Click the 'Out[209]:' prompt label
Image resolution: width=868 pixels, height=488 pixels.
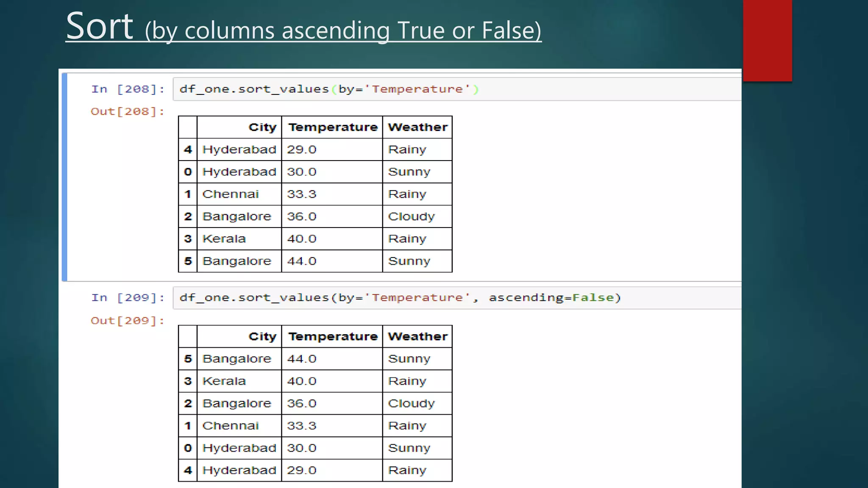[x=128, y=321]
